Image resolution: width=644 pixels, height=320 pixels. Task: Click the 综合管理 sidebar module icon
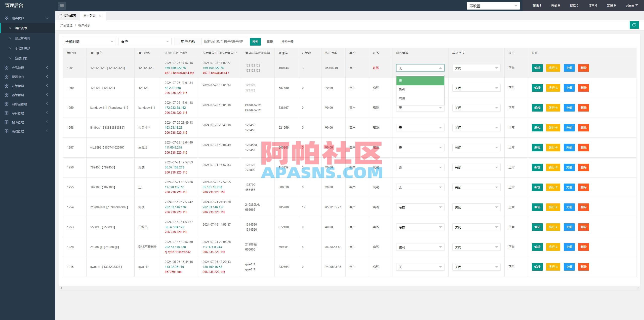7,113
